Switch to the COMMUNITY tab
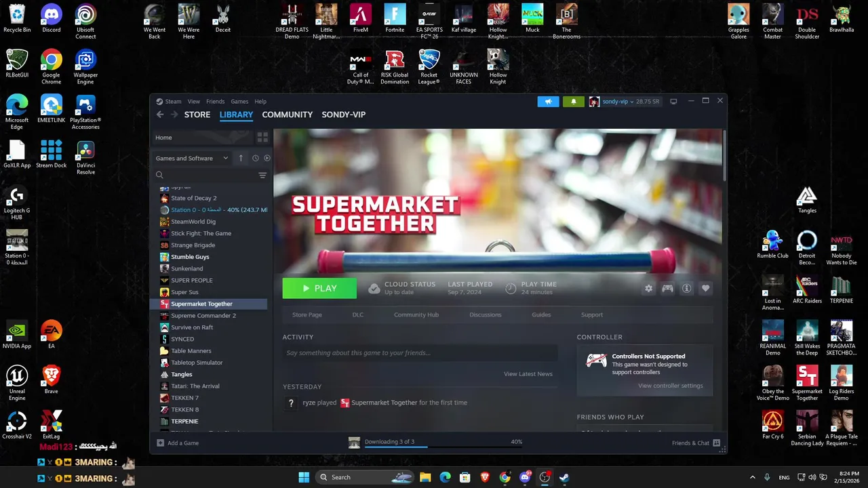The width and height of the screenshot is (868, 488). tap(288, 115)
